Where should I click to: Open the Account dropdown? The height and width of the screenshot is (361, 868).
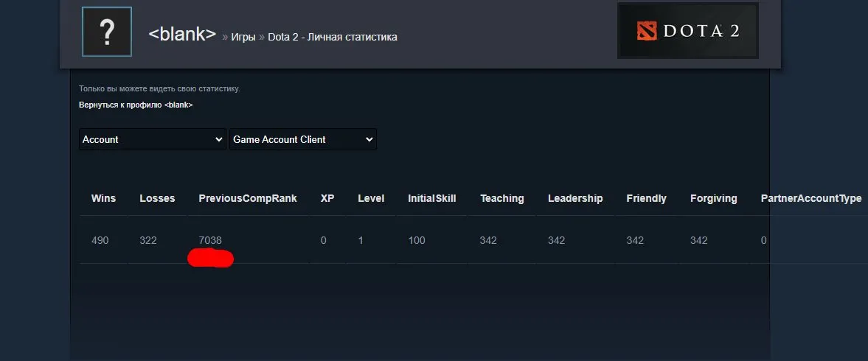tap(152, 139)
